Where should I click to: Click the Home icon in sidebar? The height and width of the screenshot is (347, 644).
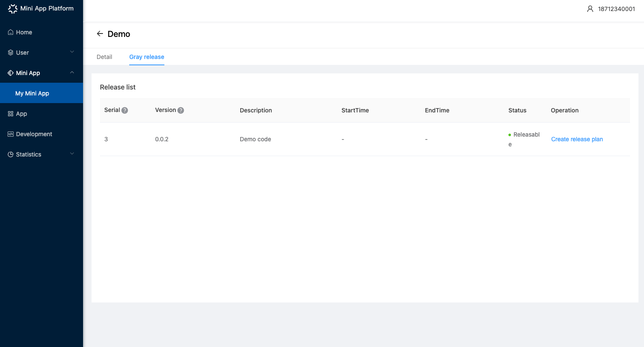[11, 32]
